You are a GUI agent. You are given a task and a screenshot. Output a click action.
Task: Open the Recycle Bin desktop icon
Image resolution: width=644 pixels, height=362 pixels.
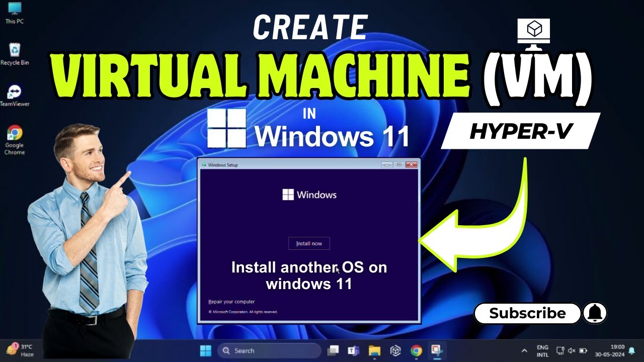click(15, 54)
